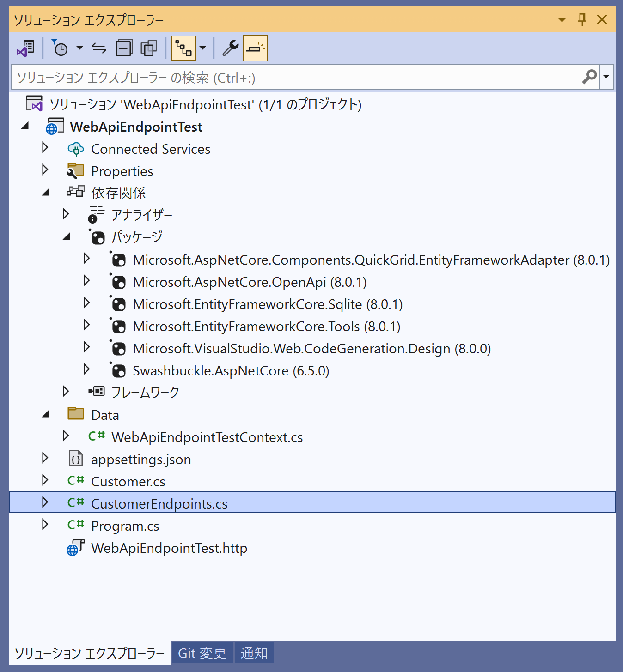Open the search options dropdown arrow
The width and height of the screenshot is (623, 672).
606,77
